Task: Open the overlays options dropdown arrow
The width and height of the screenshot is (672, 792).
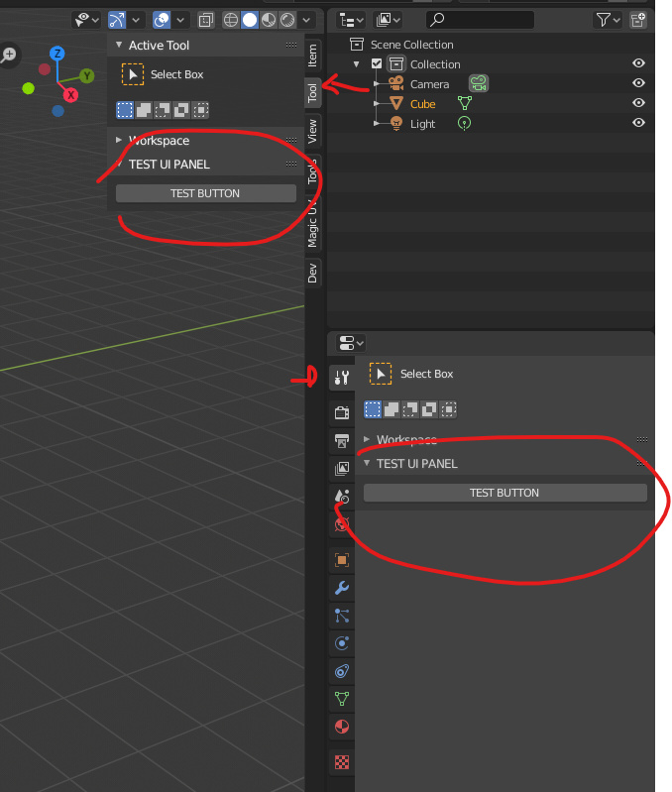Action: coord(180,20)
